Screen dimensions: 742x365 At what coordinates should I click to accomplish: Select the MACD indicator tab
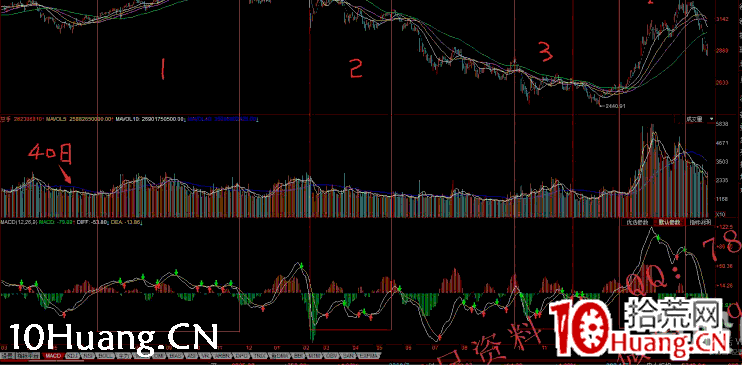pyautogui.click(x=53, y=356)
